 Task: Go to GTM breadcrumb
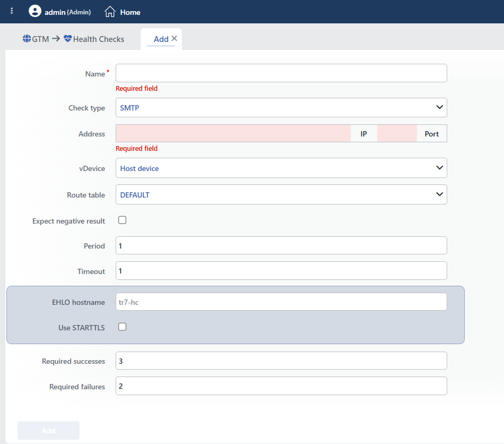coord(40,39)
